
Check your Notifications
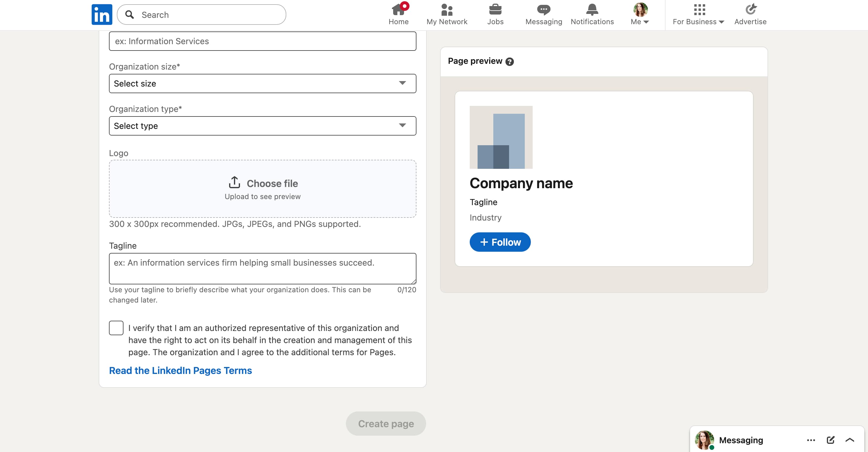(x=592, y=14)
